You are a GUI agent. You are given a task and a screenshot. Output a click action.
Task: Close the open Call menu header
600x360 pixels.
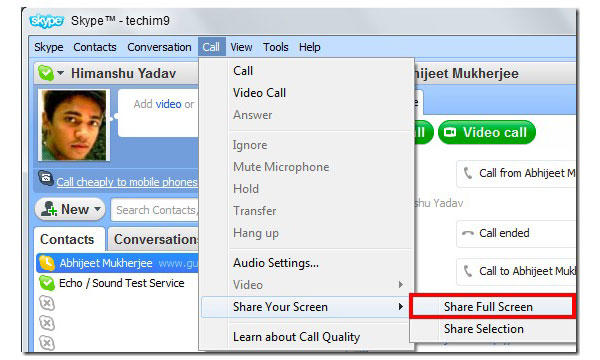211,47
